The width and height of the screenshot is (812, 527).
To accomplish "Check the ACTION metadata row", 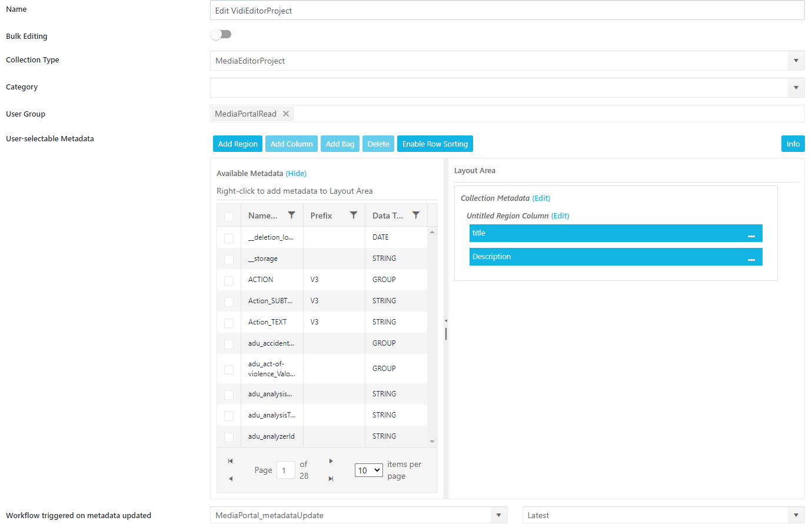I will click(x=228, y=280).
